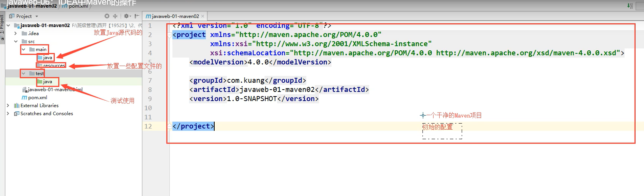This screenshot has width=644, height=196.
Task: Hide the Project panel with hide icon
Action: 137,16
